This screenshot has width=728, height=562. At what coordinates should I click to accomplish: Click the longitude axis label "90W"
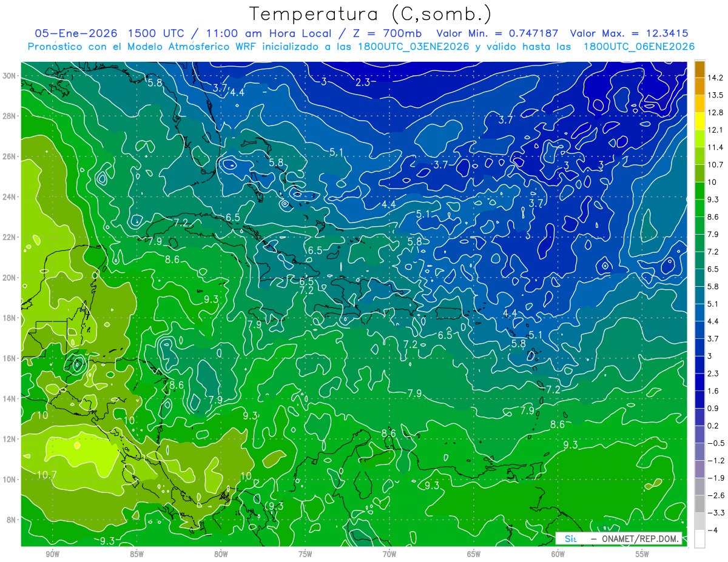coord(53,554)
